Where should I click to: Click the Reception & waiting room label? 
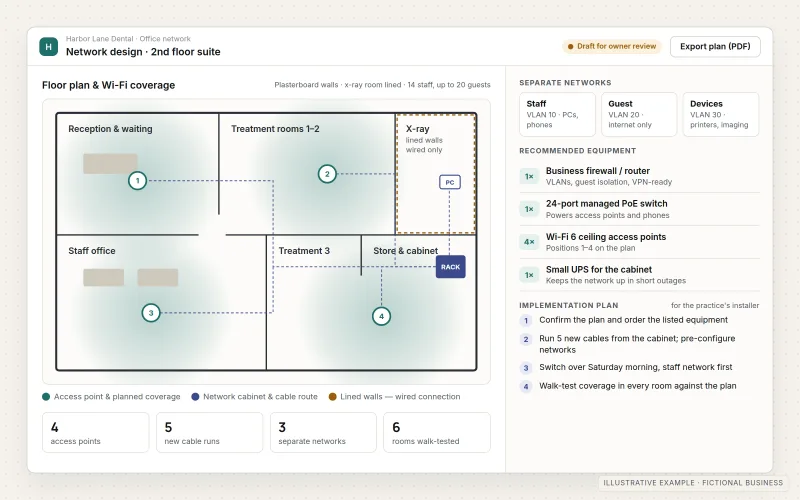point(110,129)
